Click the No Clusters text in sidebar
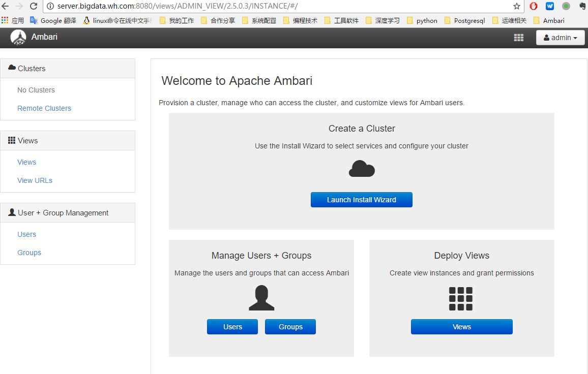This screenshot has height=374, width=588. 36,90
